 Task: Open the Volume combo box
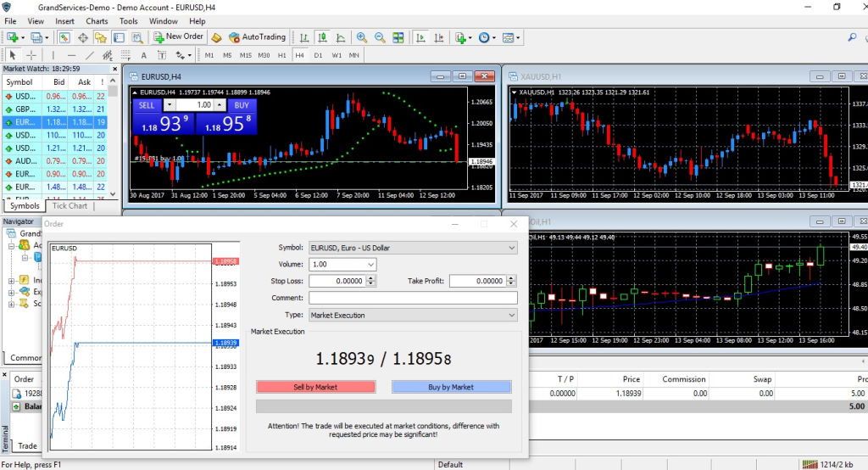click(x=371, y=265)
